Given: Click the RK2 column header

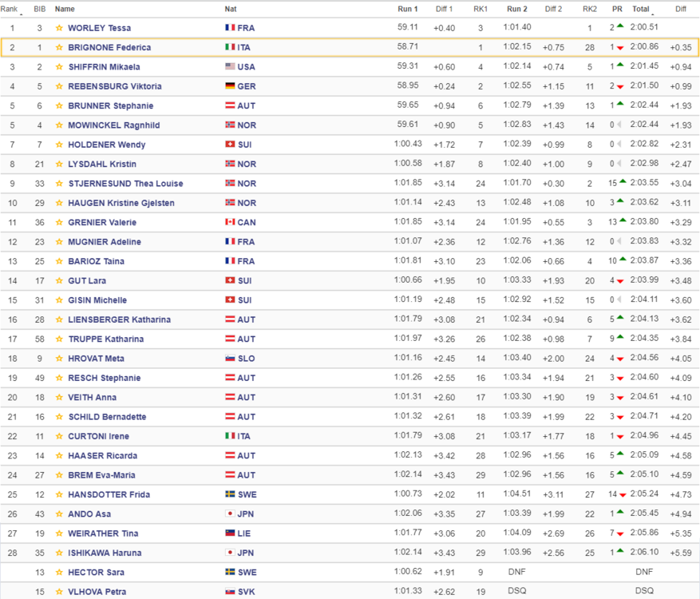Looking at the screenshot, I should coord(590,9).
